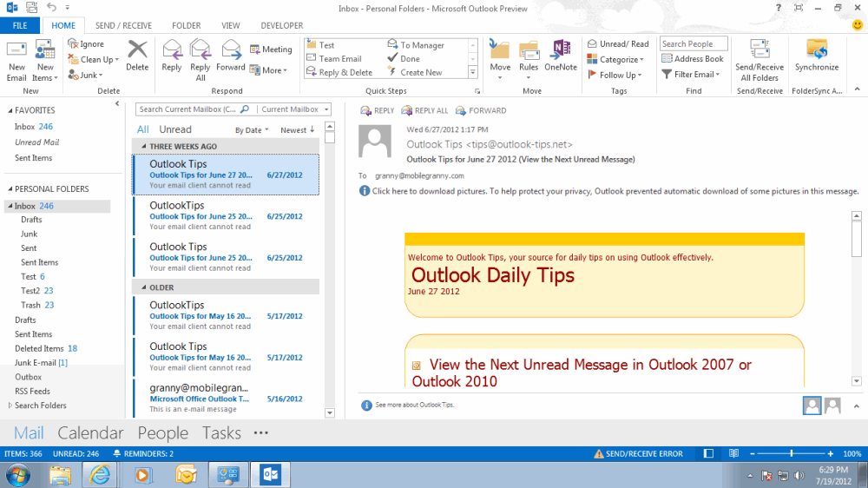Create New quick step

(415, 72)
